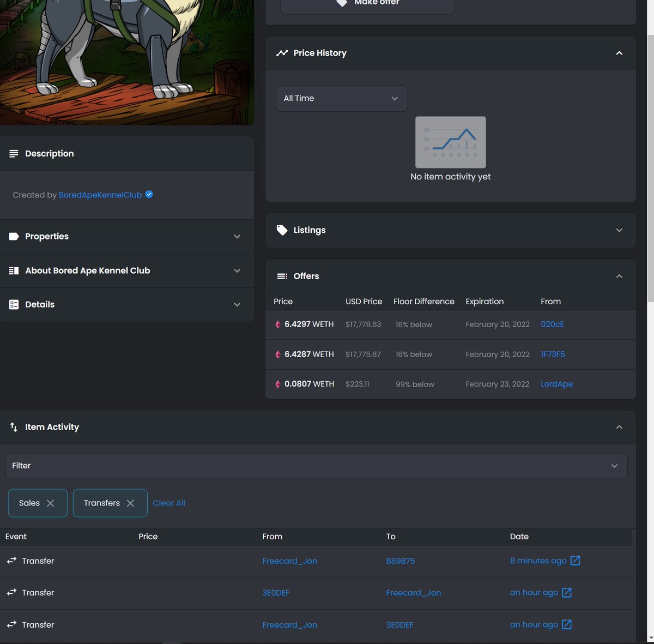654x644 pixels.
Task: Click the No item activity yet message
Action: tap(451, 177)
